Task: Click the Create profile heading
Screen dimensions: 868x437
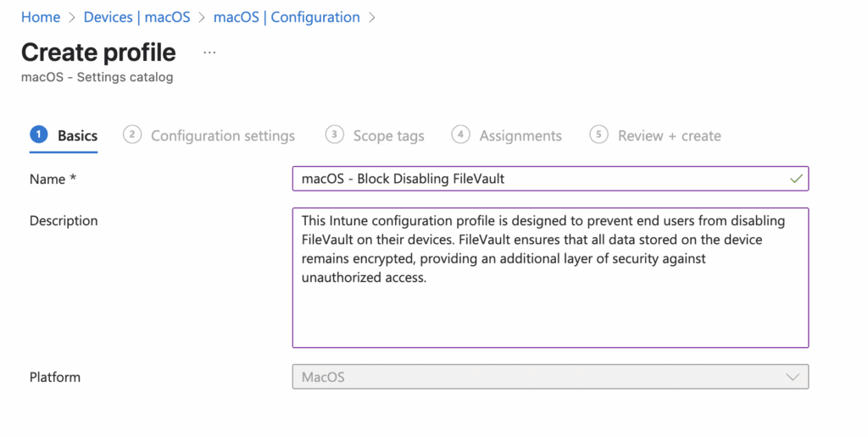Action: tap(98, 53)
